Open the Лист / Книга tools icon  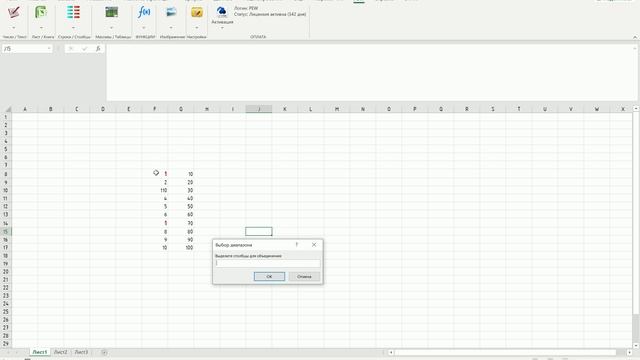tap(41, 13)
